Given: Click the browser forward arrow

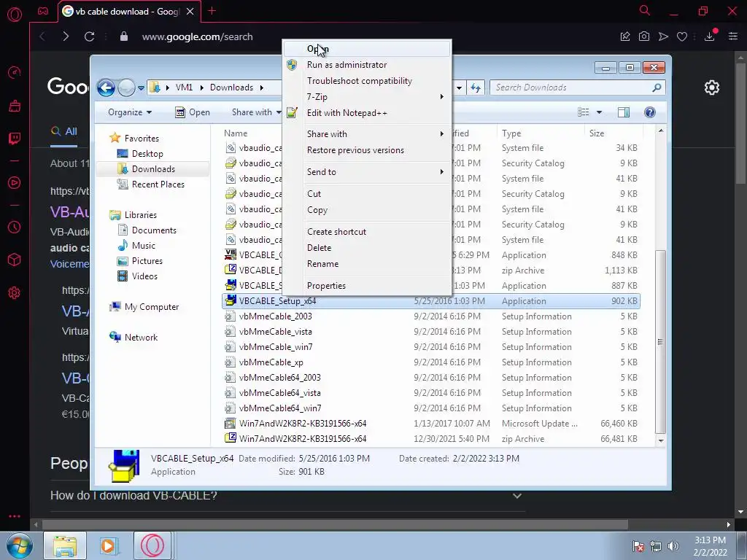Looking at the screenshot, I should [x=66, y=36].
